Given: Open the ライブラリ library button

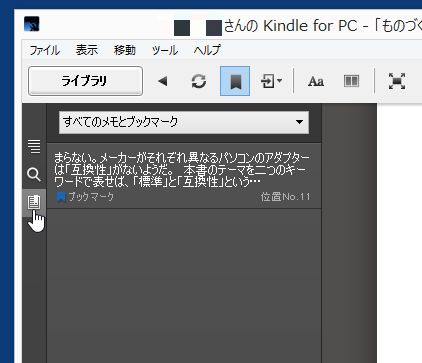Looking at the screenshot, I should point(85,81).
